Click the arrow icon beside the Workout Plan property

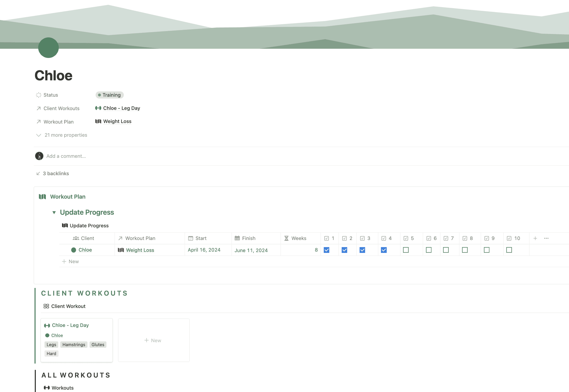point(39,121)
